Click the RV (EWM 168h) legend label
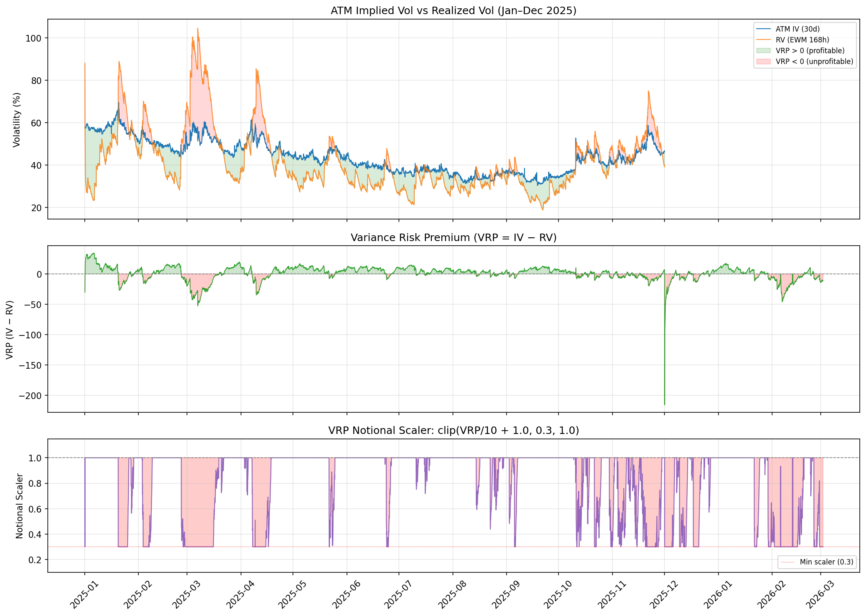 coord(802,40)
